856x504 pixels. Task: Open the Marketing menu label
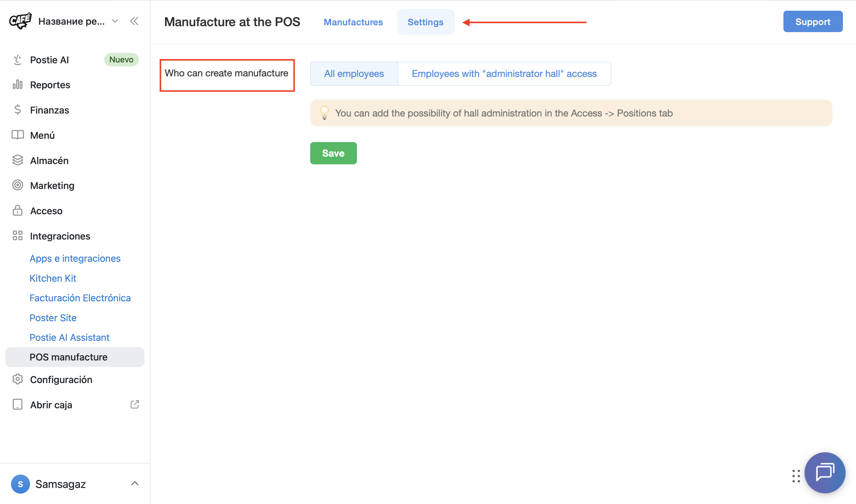pos(52,186)
